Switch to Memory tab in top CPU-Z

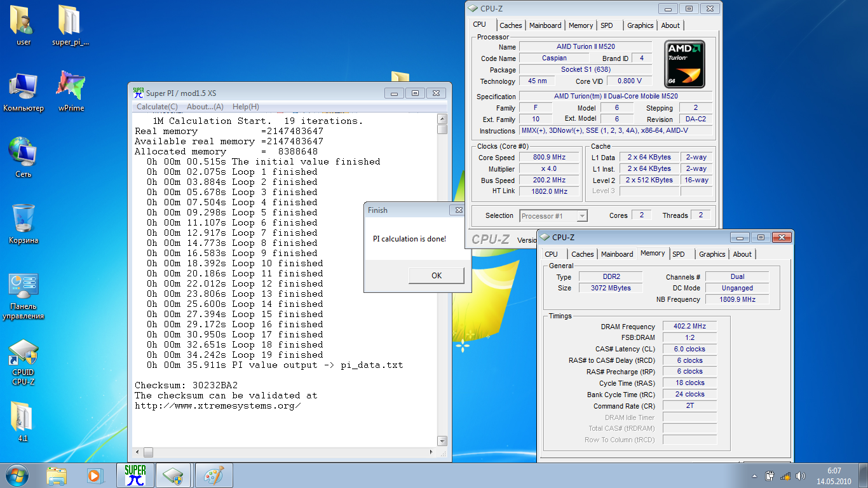pyautogui.click(x=581, y=25)
